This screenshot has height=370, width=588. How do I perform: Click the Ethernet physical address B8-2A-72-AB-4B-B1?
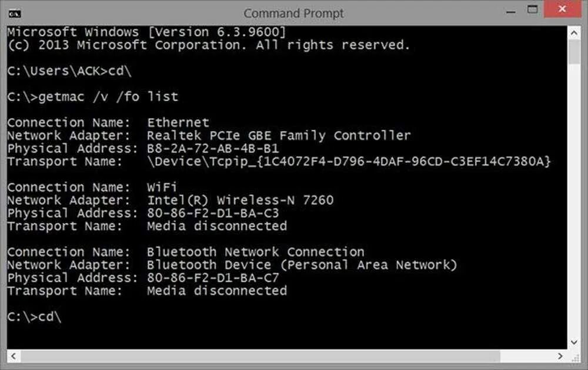(x=213, y=149)
